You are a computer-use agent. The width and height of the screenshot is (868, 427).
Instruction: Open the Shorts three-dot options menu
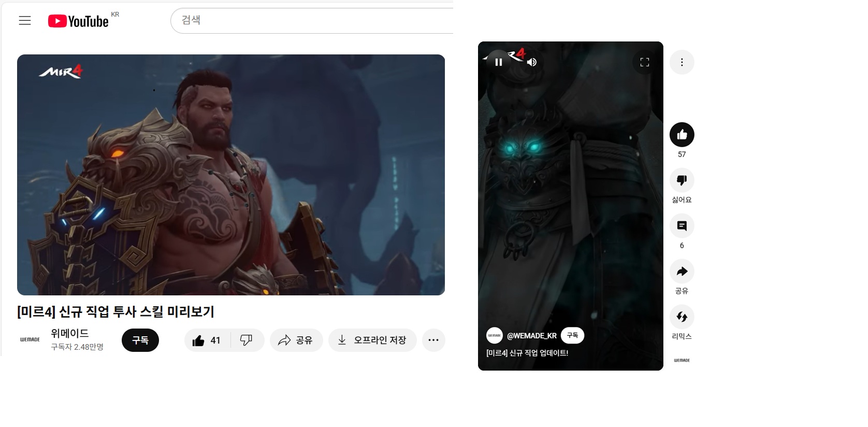coord(682,62)
